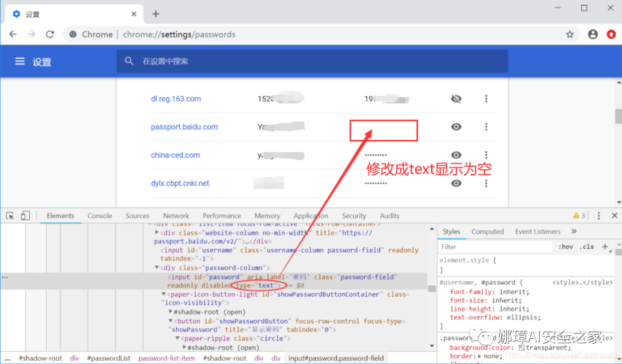Open more actions for dylx.cbpt.cnki.net
The image size is (622, 364).
[x=486, y=183]
